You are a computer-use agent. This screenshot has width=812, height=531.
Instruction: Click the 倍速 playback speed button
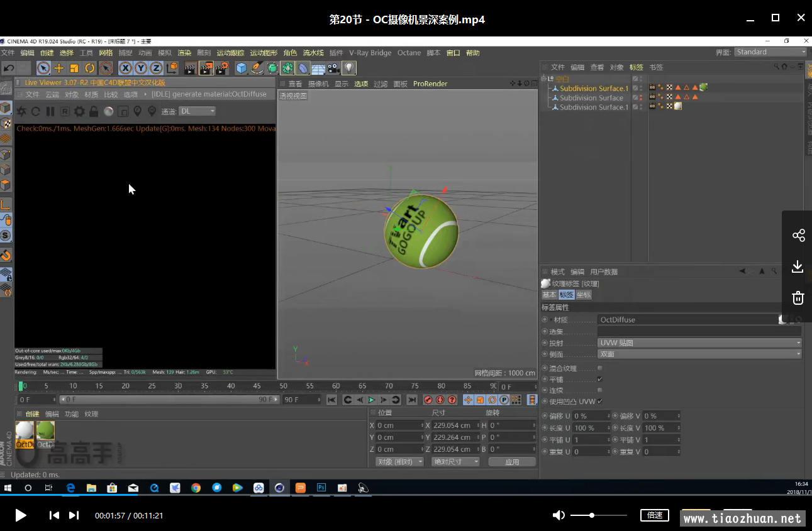click(x=654, y=515)
